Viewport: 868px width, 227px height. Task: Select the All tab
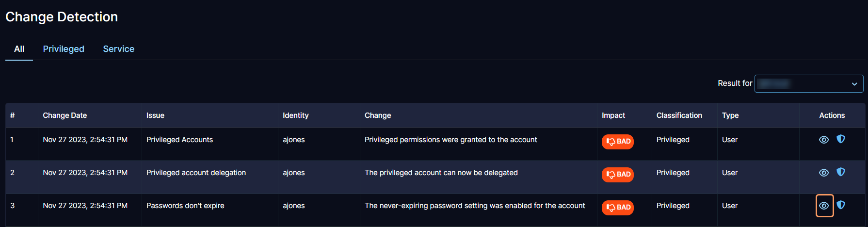click(19, 49)
